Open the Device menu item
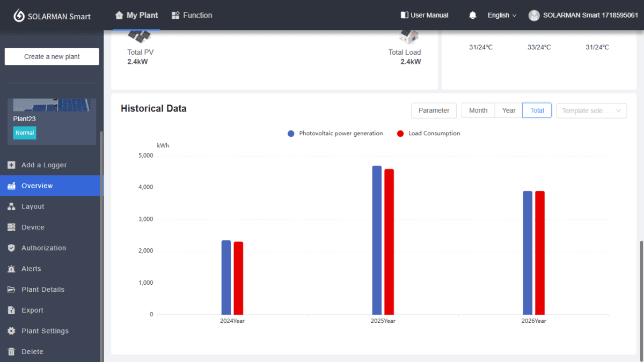 click(x=50, y=227)
